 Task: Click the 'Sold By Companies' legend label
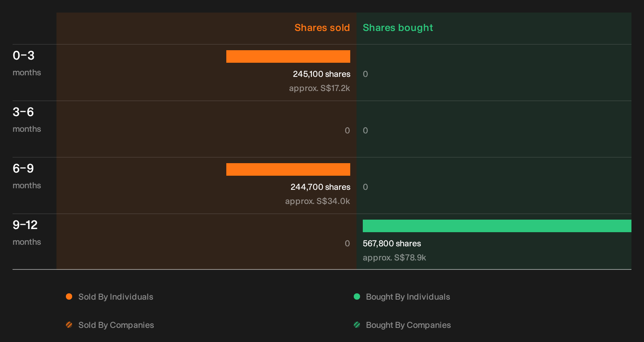[x=116, y=325]
